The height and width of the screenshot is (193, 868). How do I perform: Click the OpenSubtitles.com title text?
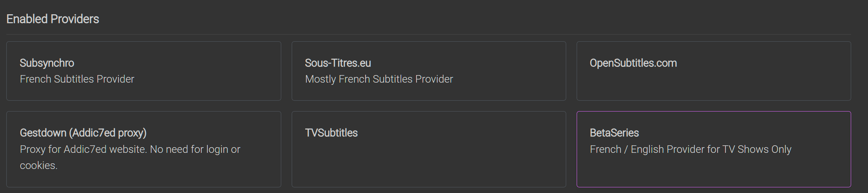pos(633,63)
